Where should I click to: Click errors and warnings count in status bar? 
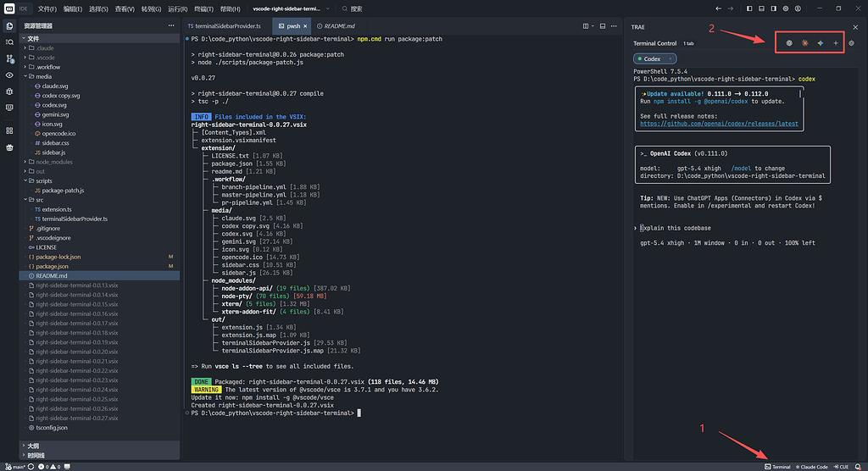pos(49,467)
